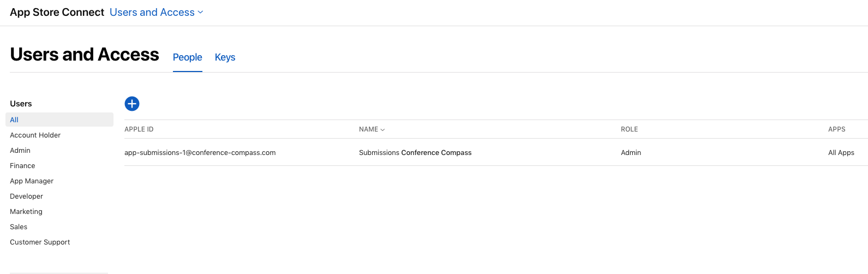Show only Account Holder users
The width and height of the screenshot is (868, 274).
35,135
